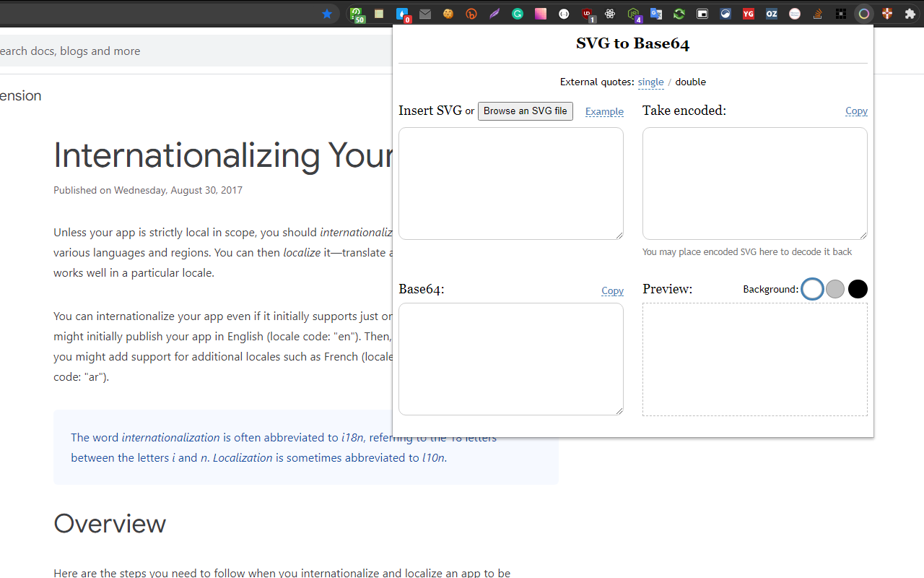The image size is (924, 578).
Task: Click the active SVG to Base64 ring icon
Action: click(x=864, y=14)
